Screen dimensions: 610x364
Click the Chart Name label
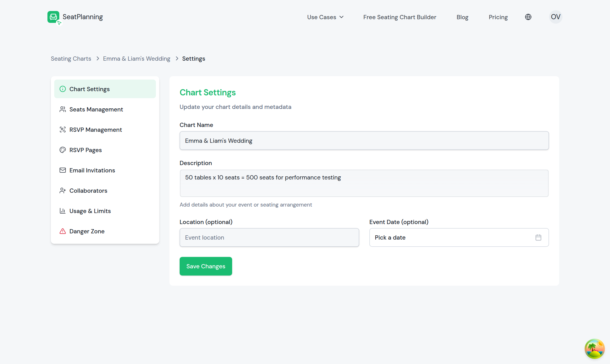coord(196,125)
